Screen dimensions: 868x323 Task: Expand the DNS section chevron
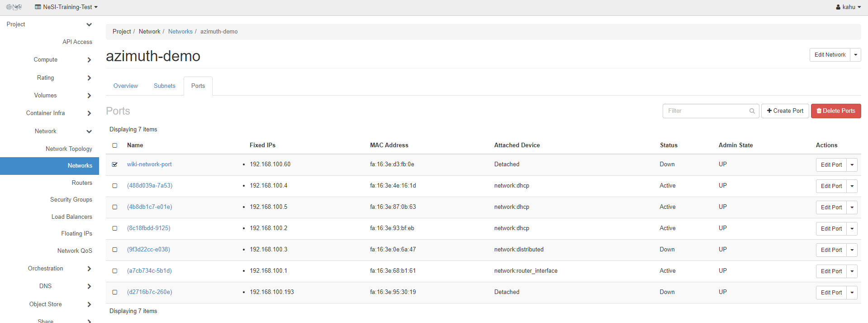click(x=89, y=286)
